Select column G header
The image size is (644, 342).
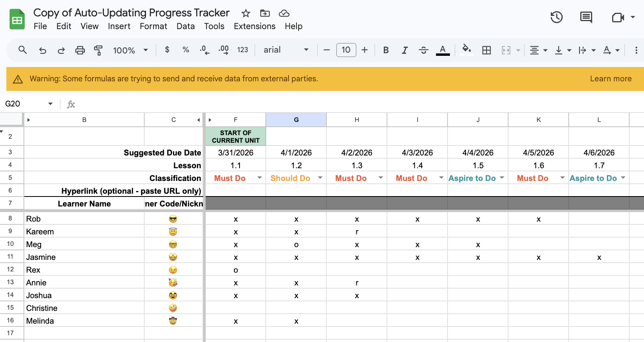(x=296, y=120)
